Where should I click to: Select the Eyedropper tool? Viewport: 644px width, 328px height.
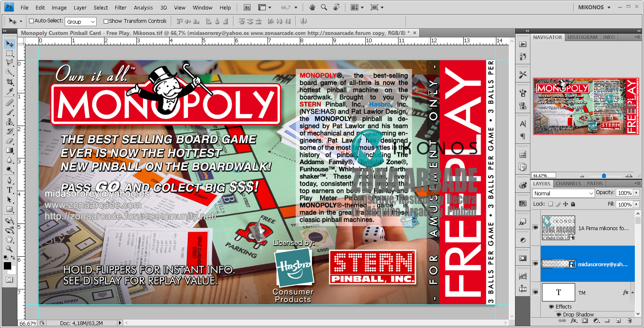point(10,91)
